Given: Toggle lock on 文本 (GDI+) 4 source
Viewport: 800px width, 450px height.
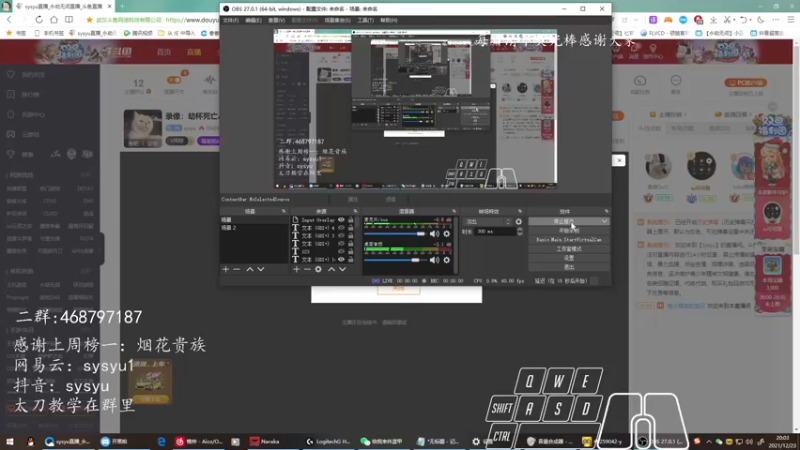Looking at the screenshot, I should (x=351, y=228).
